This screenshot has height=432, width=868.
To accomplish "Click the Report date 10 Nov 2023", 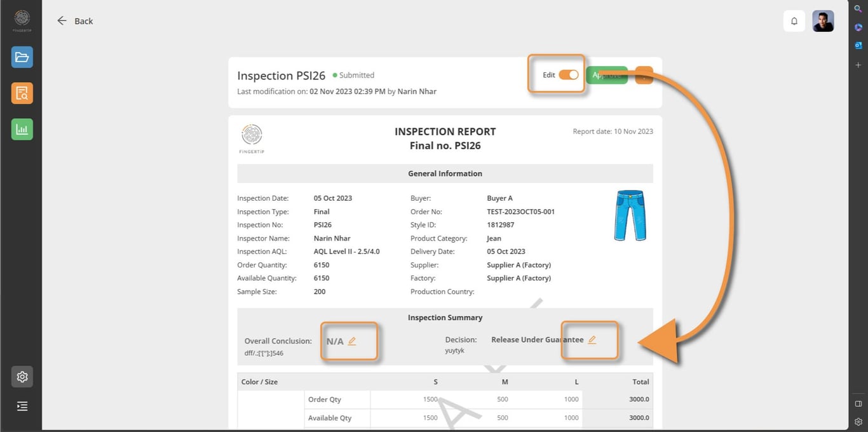I will click(613, 132).
